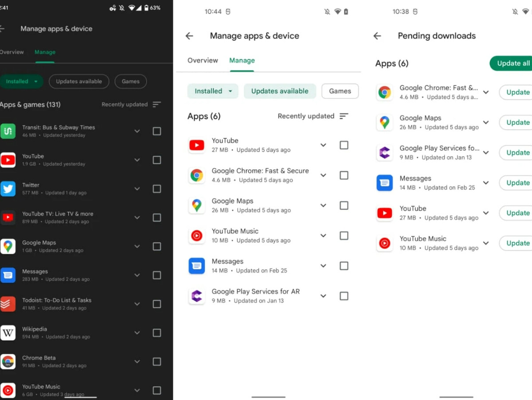Expand YouTube Music in Pending downloads
Screen dimensions: 532x400
pyautogui.click(x=486, y=243)
